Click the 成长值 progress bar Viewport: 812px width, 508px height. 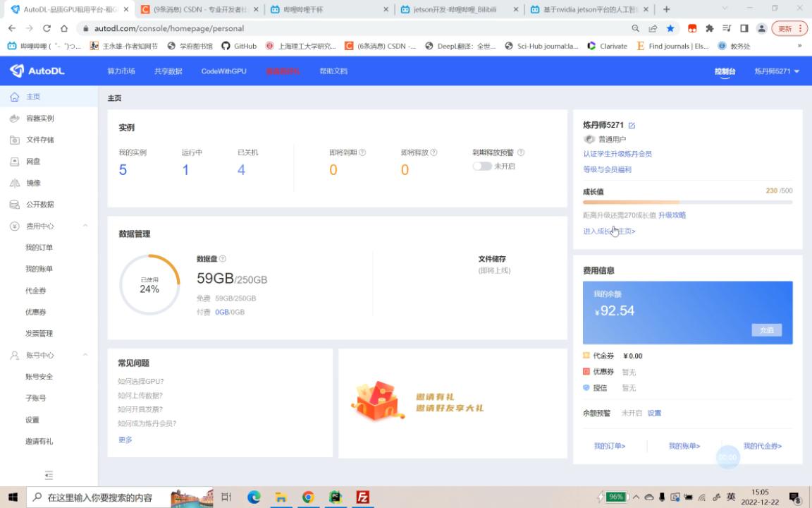tap(687, 202)
